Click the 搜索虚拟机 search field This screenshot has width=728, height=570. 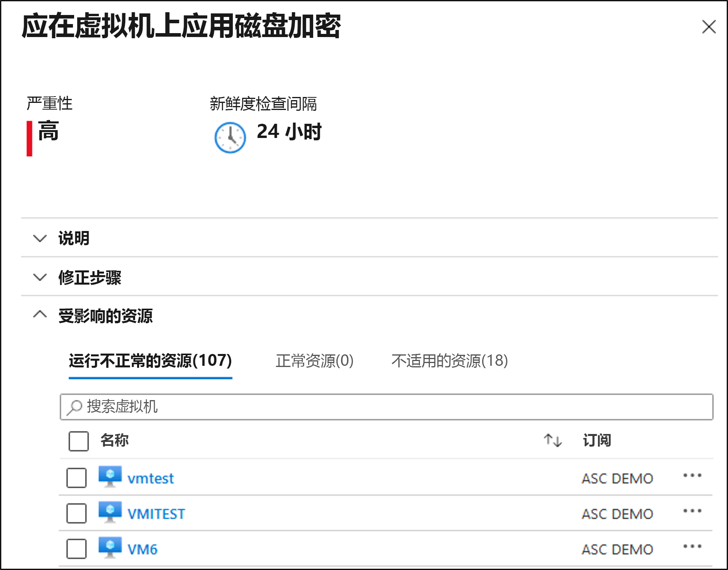386,407
